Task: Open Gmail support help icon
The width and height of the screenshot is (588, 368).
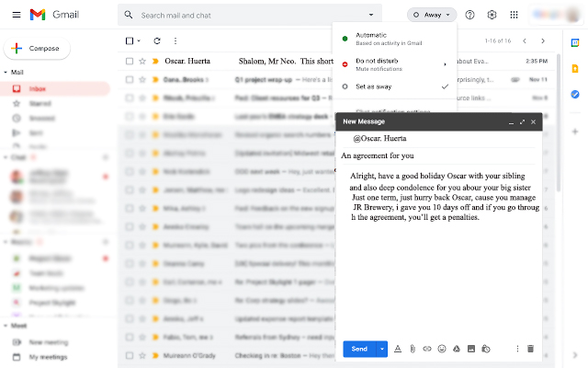Action: [x=469, y=15]
